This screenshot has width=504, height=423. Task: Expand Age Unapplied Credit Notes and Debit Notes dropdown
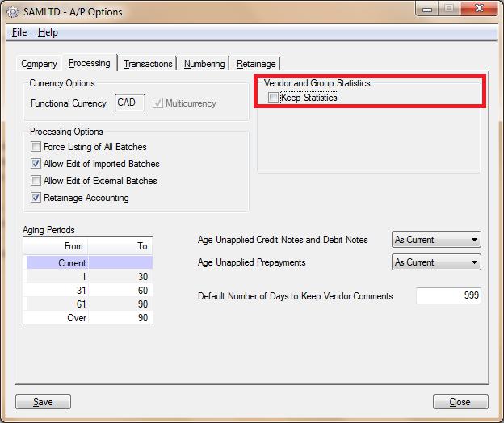pyautogui.click(x=436, y=240)
